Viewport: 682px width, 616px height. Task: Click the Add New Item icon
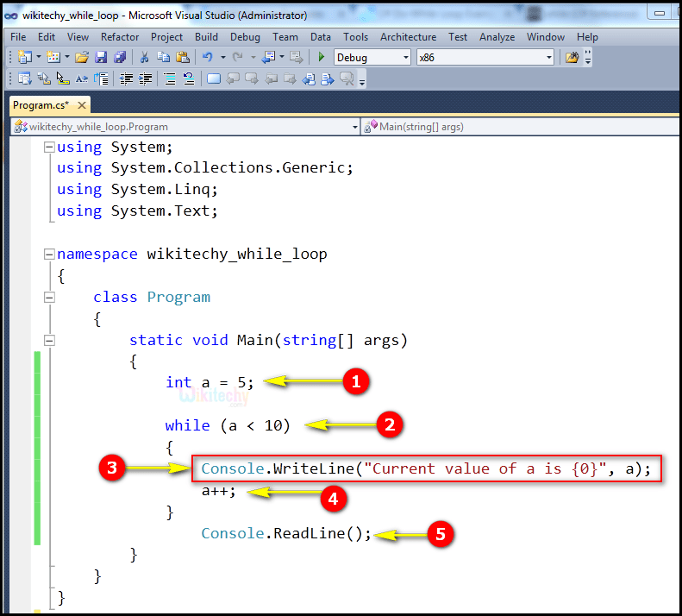53,57
